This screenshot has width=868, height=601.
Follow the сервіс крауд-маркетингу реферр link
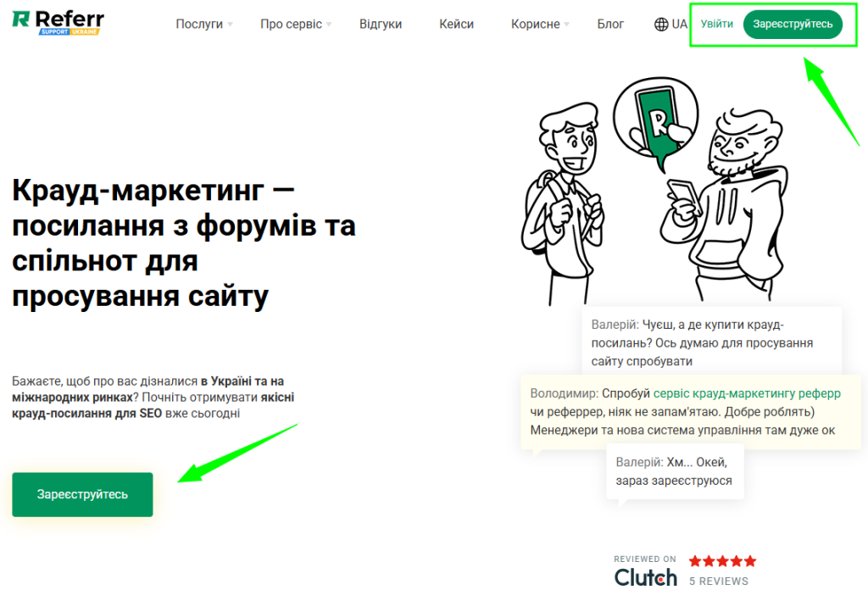pyautogui.click(x=747, y=393)
